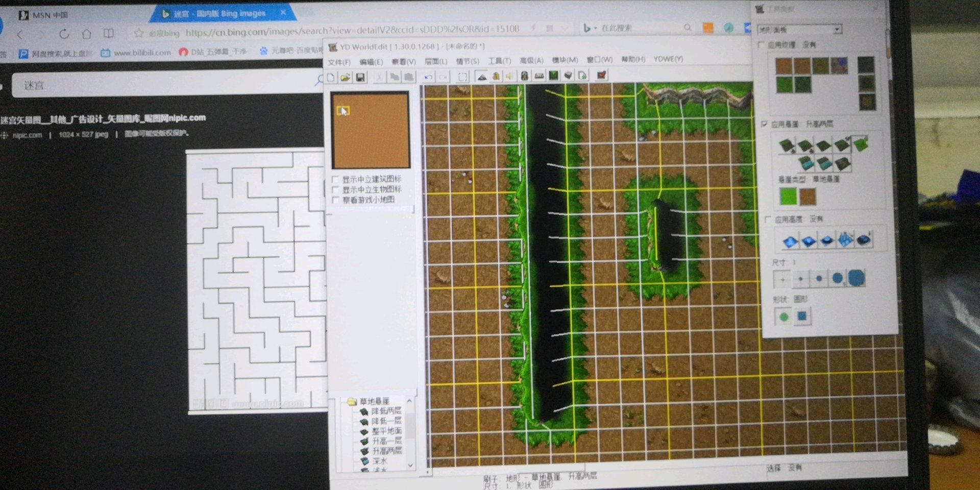Viewport: 980px width, 490px height.
Task: Click the brush list scroll-up arrow
Action: coord(409,401)
